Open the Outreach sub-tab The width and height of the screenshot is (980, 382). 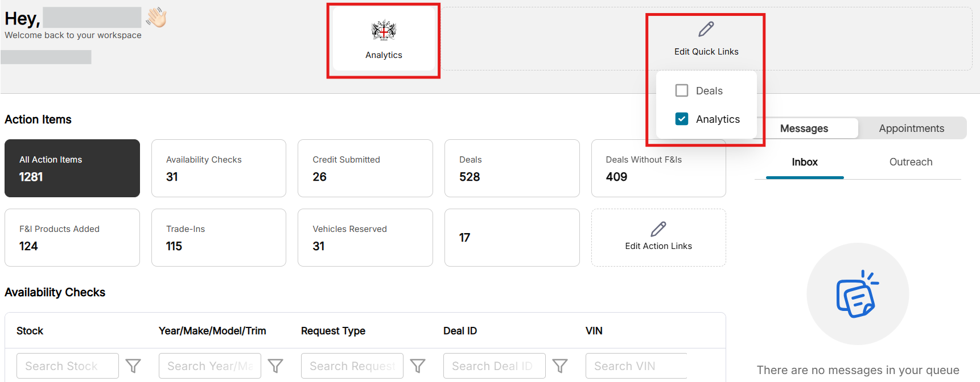(911, 162)
